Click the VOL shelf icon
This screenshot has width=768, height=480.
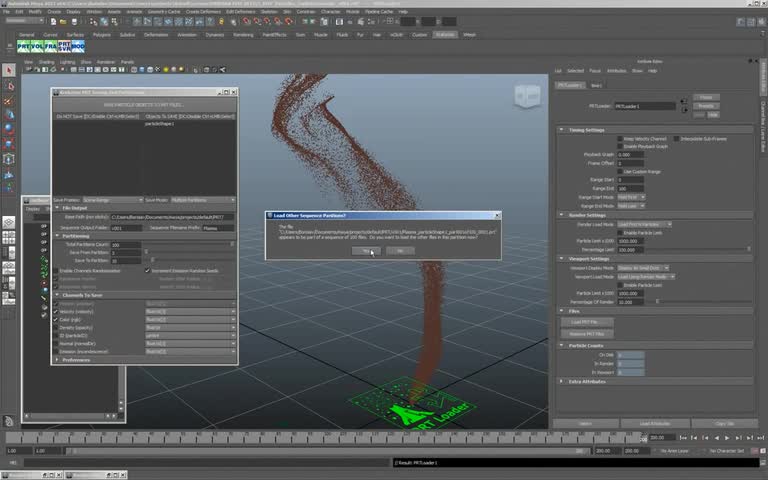(37, 46)
